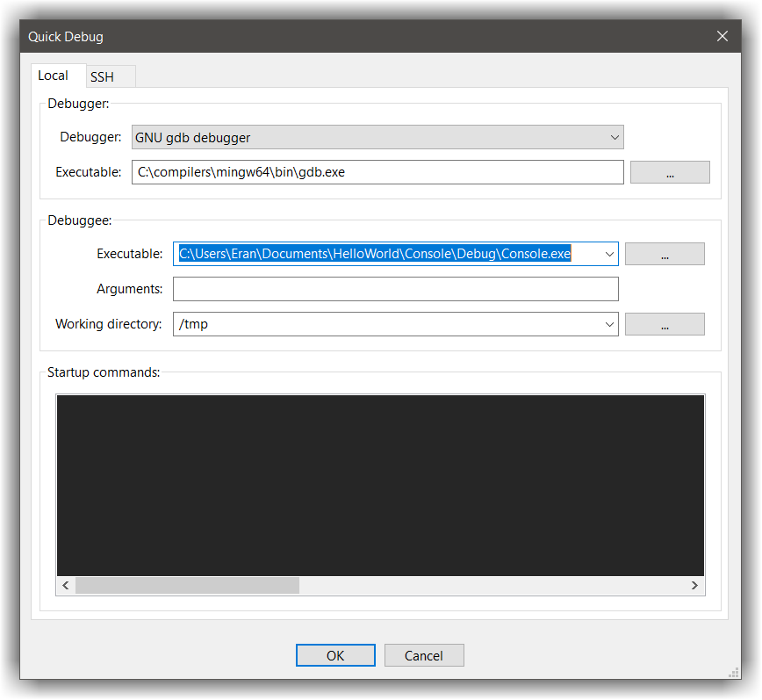Click the GNU gdb debugger combo box
This screenshot has height=700, width=762.
(377, 137)
